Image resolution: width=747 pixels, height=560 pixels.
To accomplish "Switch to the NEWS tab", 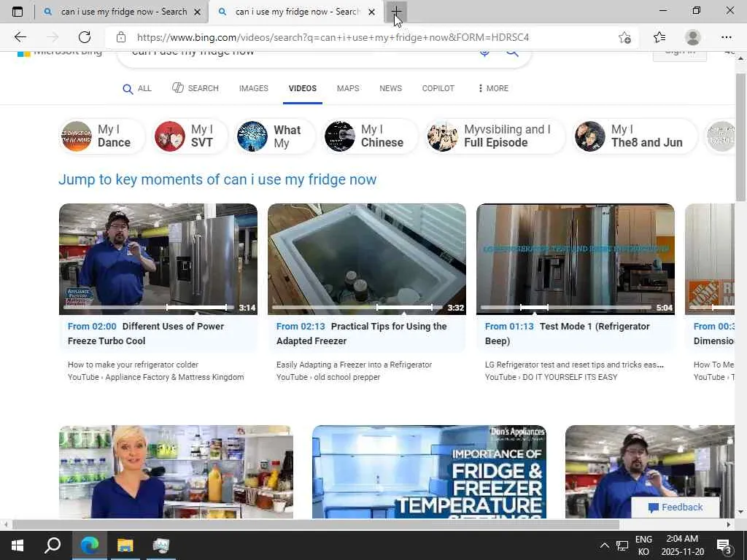I will tap(391, 88).
